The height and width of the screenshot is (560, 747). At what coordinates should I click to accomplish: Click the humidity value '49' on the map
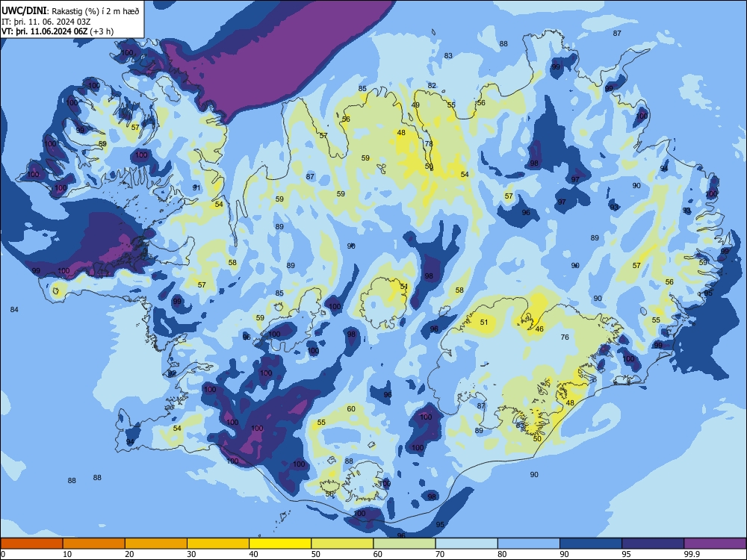[x=415, y=105]
